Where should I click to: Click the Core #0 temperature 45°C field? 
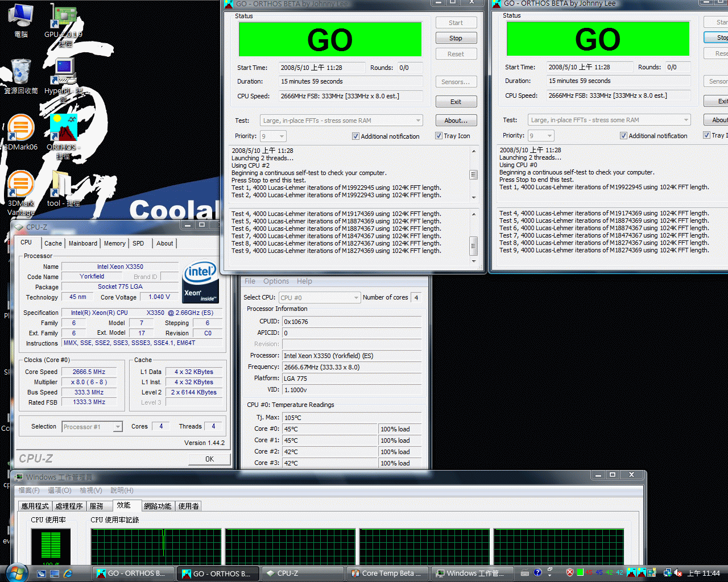point(330,429)
